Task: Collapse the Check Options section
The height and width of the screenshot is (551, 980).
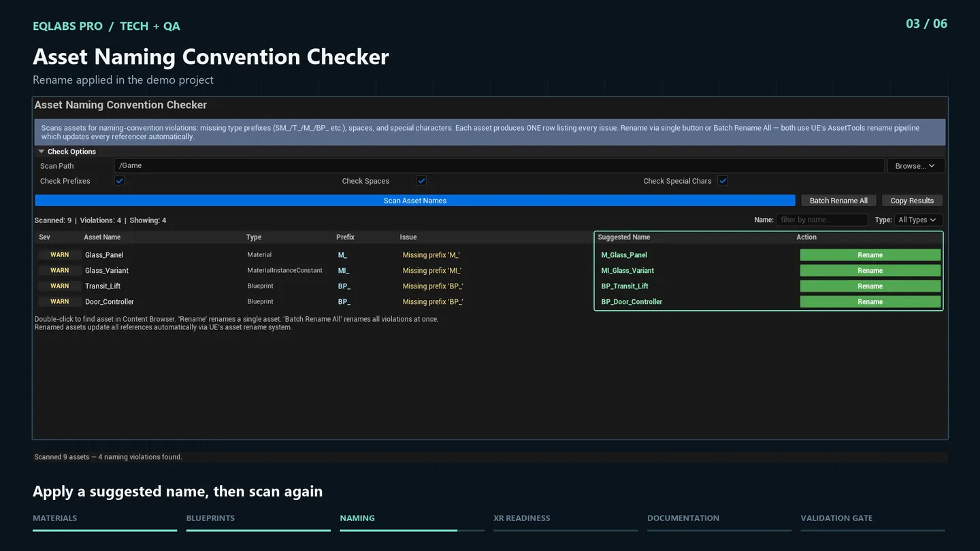Action: (x=42, y=152)
